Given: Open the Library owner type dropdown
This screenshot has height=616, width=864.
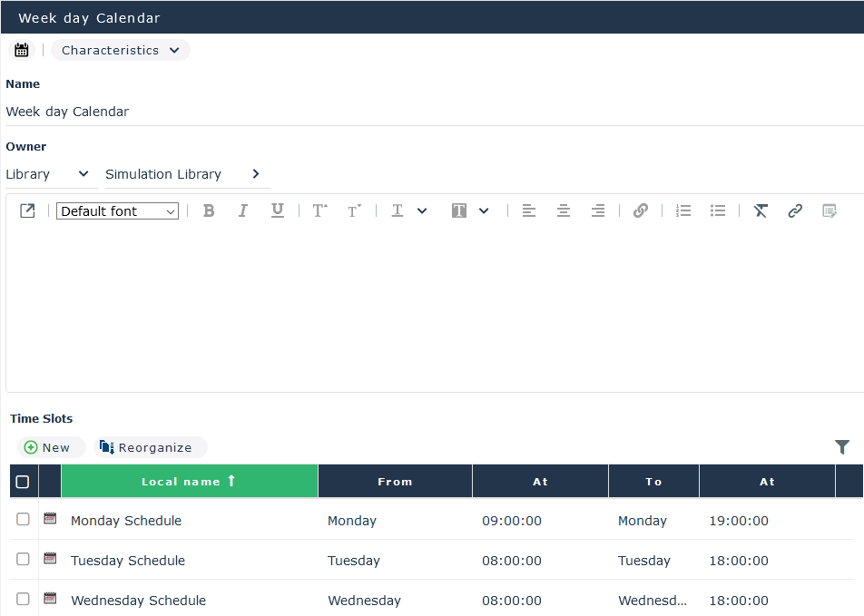Looking at the screenshot, I should (49, 174).
